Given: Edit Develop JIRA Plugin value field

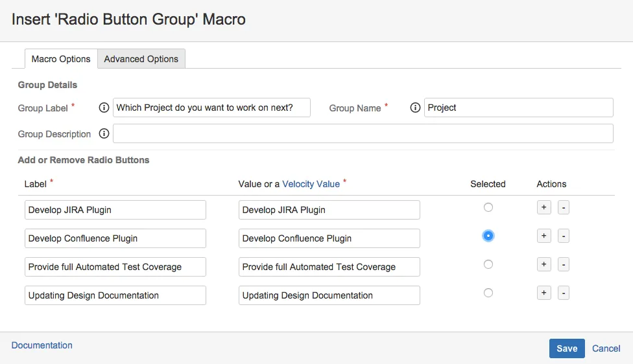Looking at the screenshot, I should pyautogui.click(x=329, y=210).
